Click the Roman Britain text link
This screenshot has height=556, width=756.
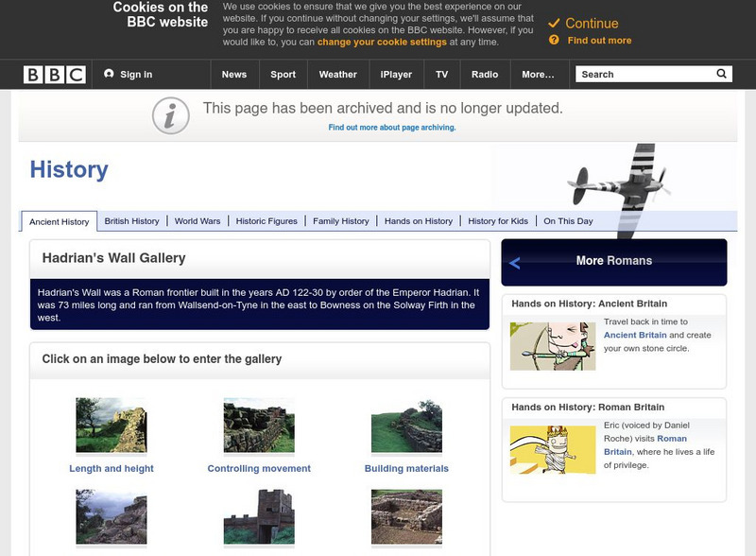click(x=645, y=445)
